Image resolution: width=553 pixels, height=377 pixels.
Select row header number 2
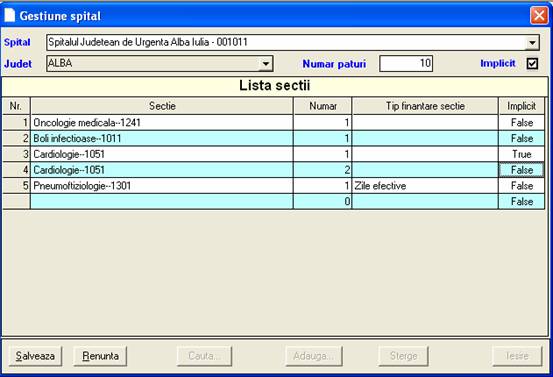pyautogui.click(x=16, y=139)
